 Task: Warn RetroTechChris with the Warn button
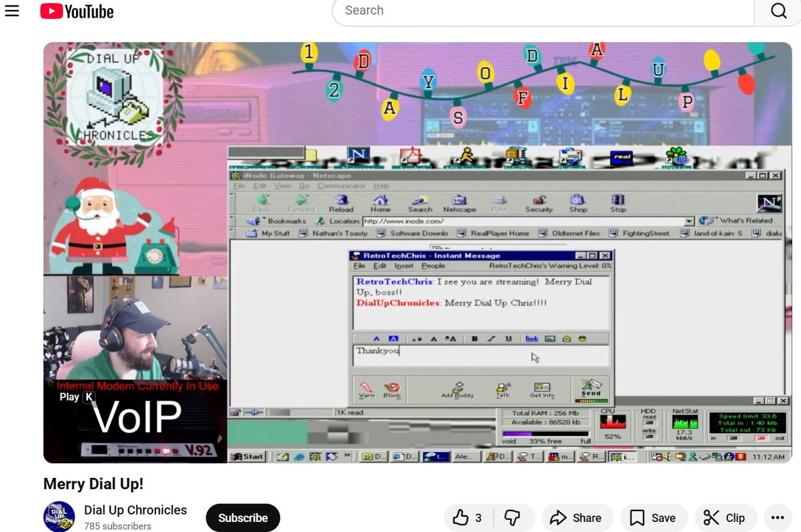click(366, 390)
